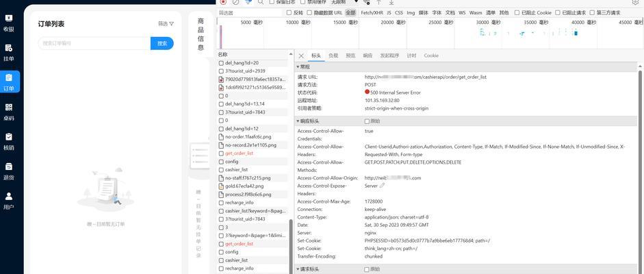Switch to the 预览 preview tab
The width and height of the screenshot is (644, 274).
point(350,55)
